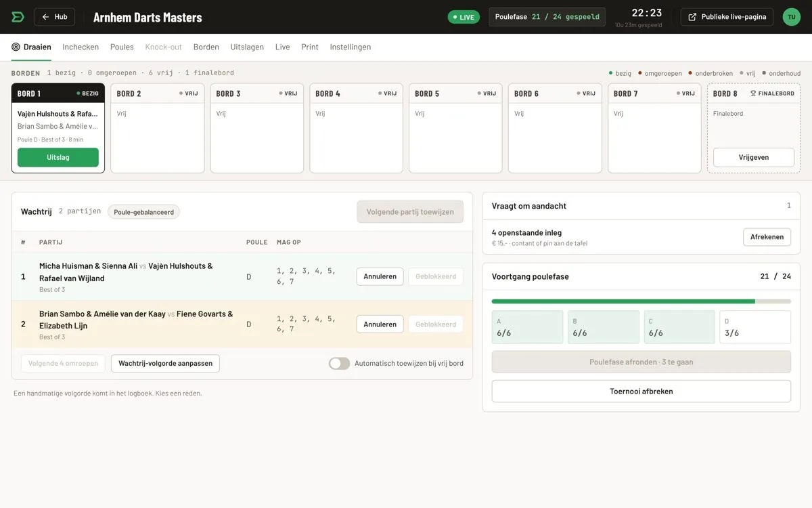Switch to the Poules tab
Screen dimensions: 812x508
tap(122, 47)
